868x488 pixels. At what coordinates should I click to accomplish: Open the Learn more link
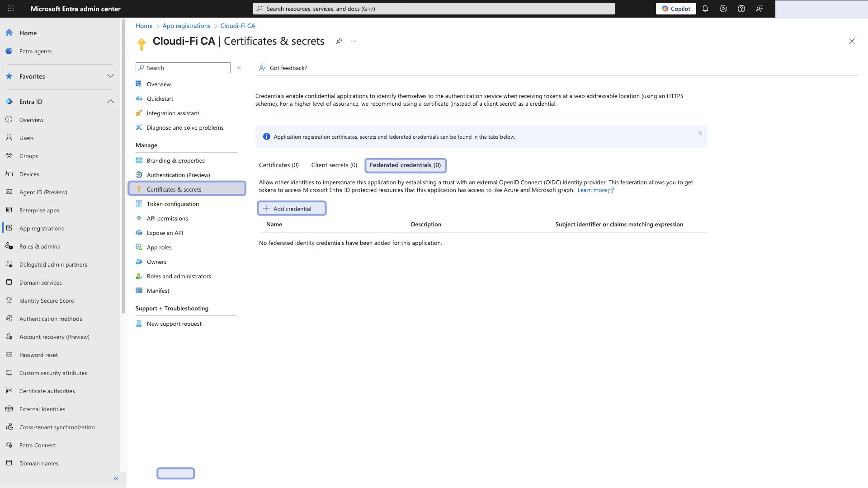click(593, 190)
